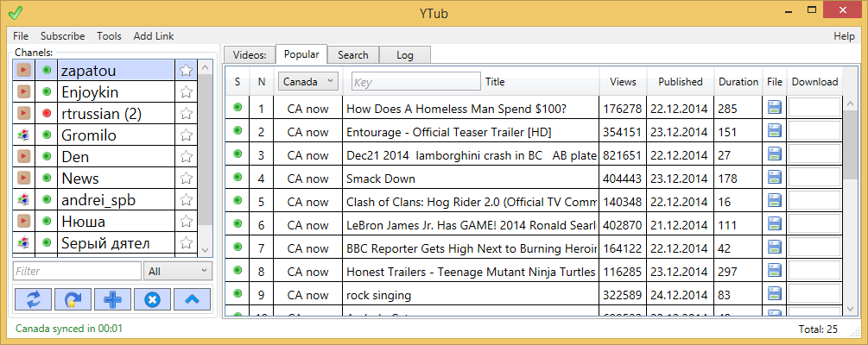Image resolution: width=868 pixels, height=345 pixels.
Task: Click the sync favorites button with star
Action: click(x=73, y=299)
